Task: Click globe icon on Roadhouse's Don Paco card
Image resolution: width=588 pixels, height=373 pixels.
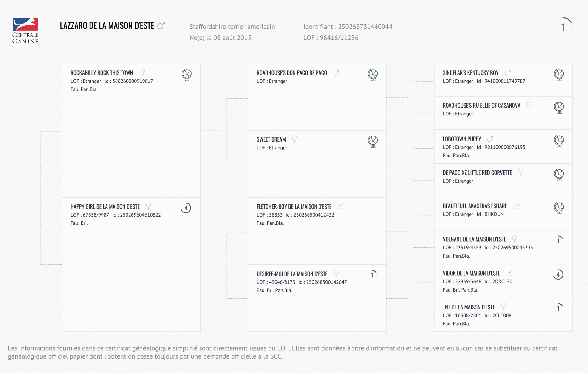Action: [x=373, y=75]
